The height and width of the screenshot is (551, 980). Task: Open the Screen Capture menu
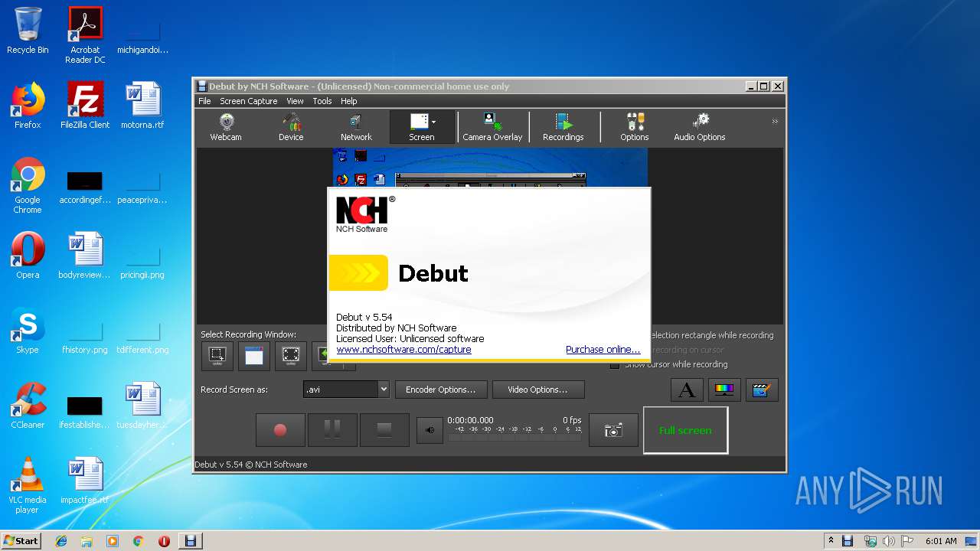pos(249,101)
